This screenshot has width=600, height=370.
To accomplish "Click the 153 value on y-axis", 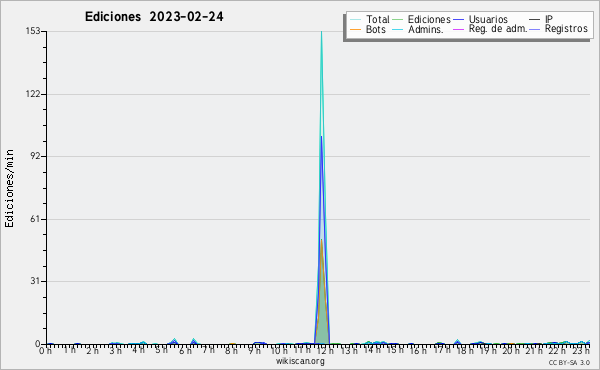I will [x=33, y=31].
